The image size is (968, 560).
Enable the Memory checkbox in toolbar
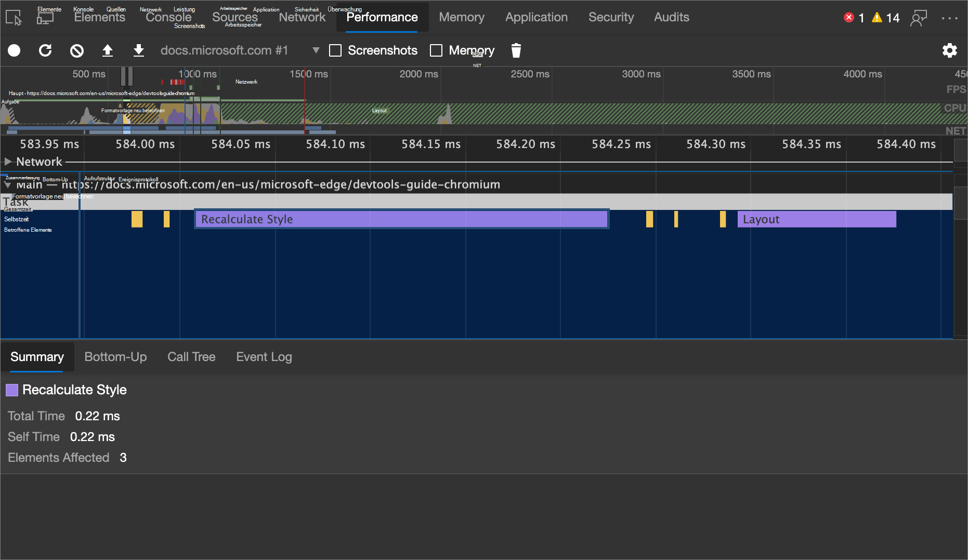436,50
